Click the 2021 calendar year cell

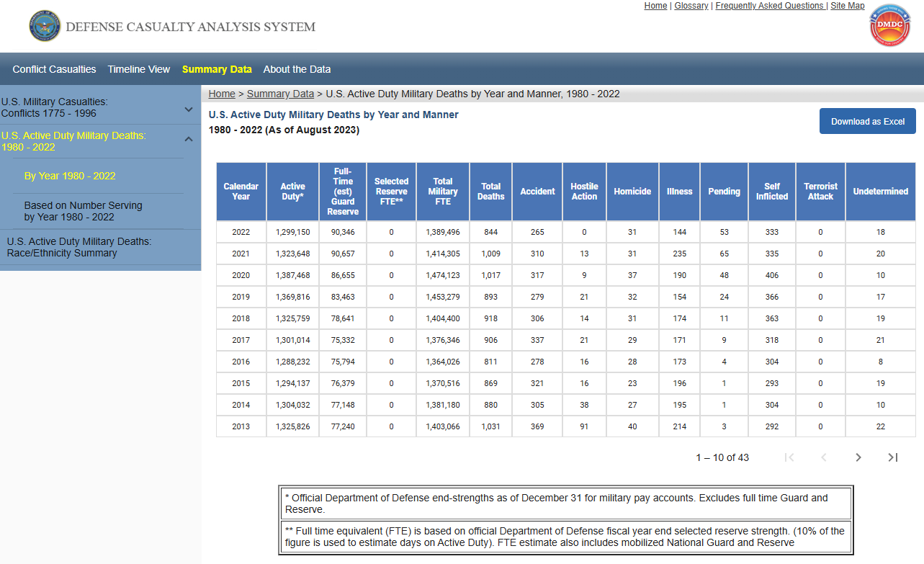[241, 254]
